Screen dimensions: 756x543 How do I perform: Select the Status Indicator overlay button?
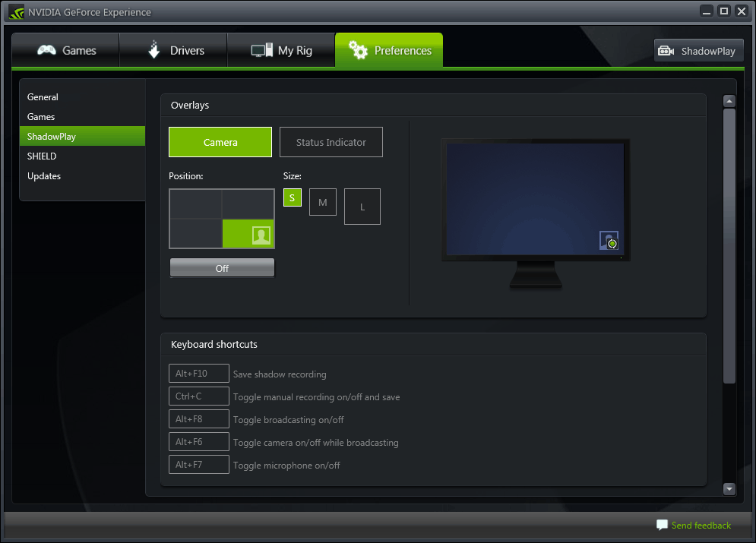[331, 142]
